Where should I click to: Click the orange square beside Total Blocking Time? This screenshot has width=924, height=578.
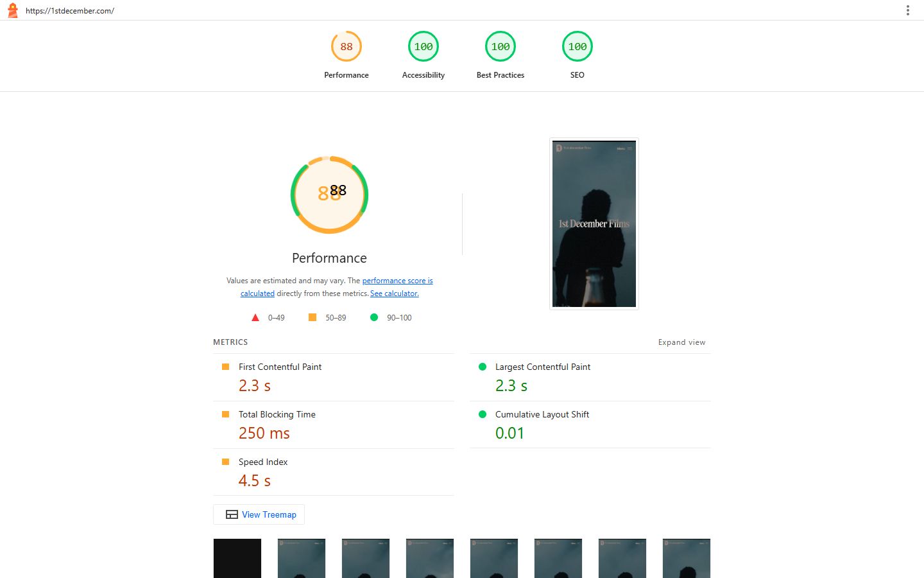(x=225, y=414)
